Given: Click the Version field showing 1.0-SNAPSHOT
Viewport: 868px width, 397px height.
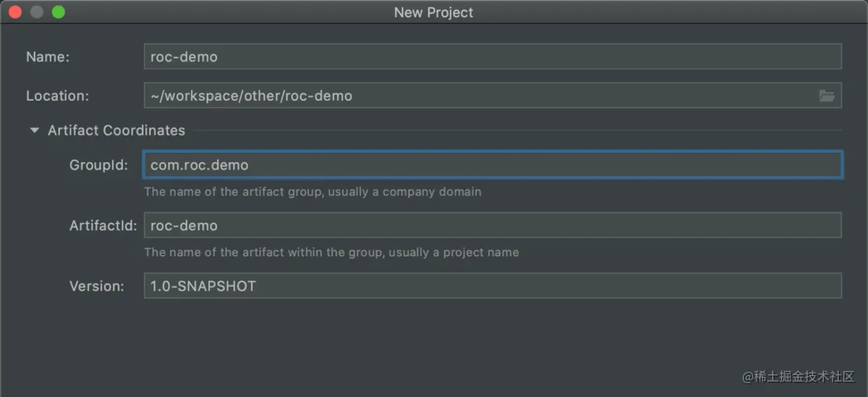Looking at the screenshot, I should click(x=491, y=286).
